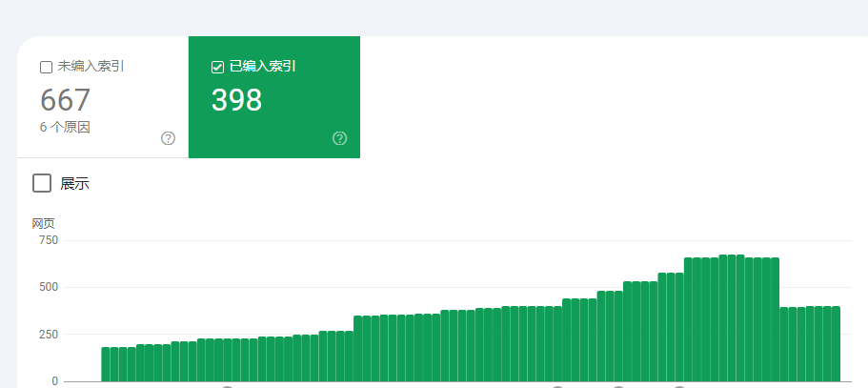Click the 网页 y-axis title

pos(43,223)
